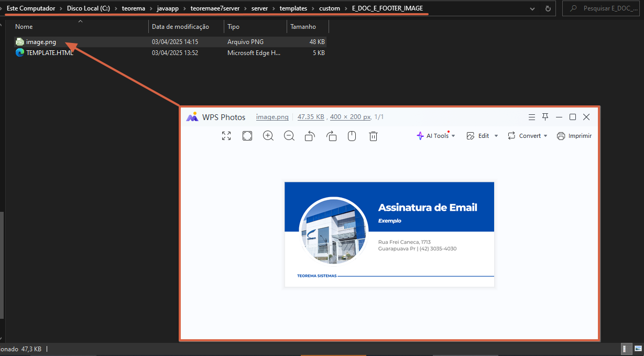Zoom in using the magnifier plus icon

[x=268, y=136]
